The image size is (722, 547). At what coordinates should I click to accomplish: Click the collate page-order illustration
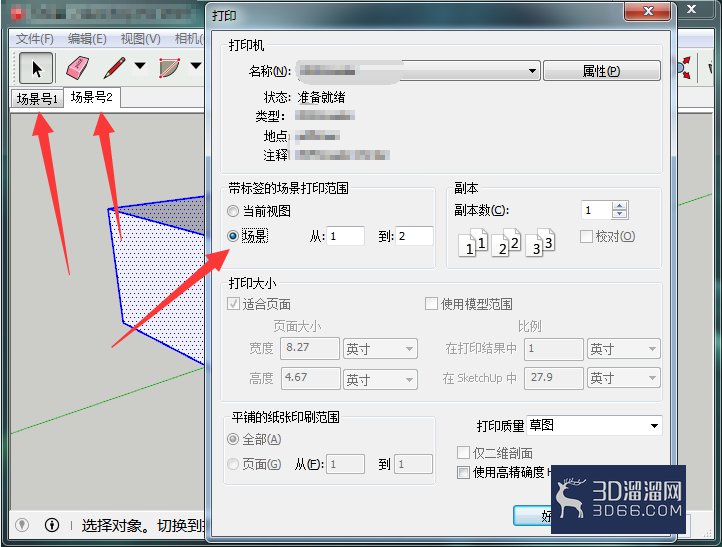click(x=507, y=242)
